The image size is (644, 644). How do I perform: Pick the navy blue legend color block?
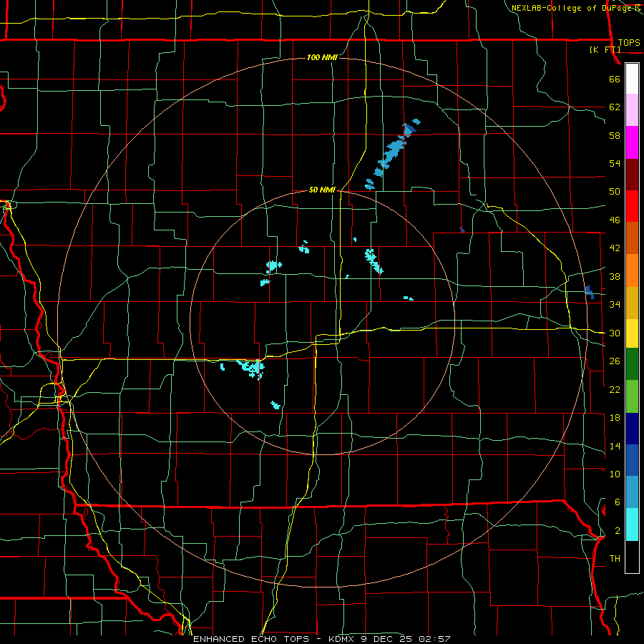pyautogui.click(x=632, y=429)
